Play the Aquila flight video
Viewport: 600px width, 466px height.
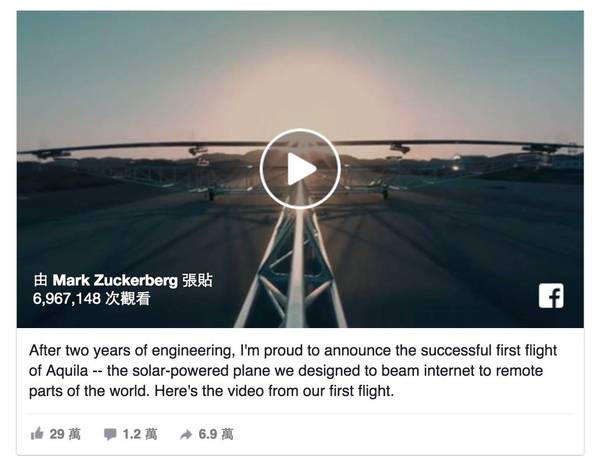(x=299, y=169)
